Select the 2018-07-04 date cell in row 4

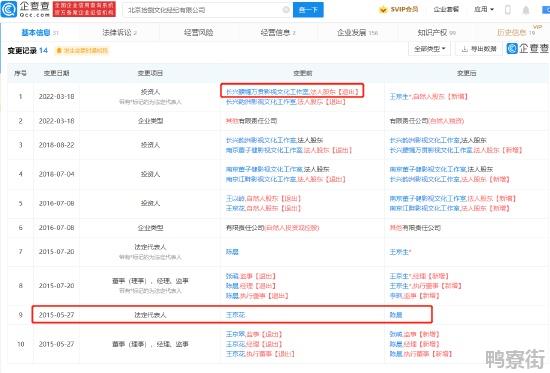(56, 174)
